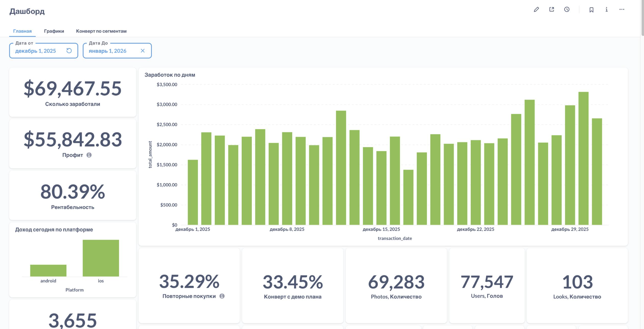The image size is (644, 329).
Task: Click the $69,467.55 earnings card
Action: [x=72, y=92]
